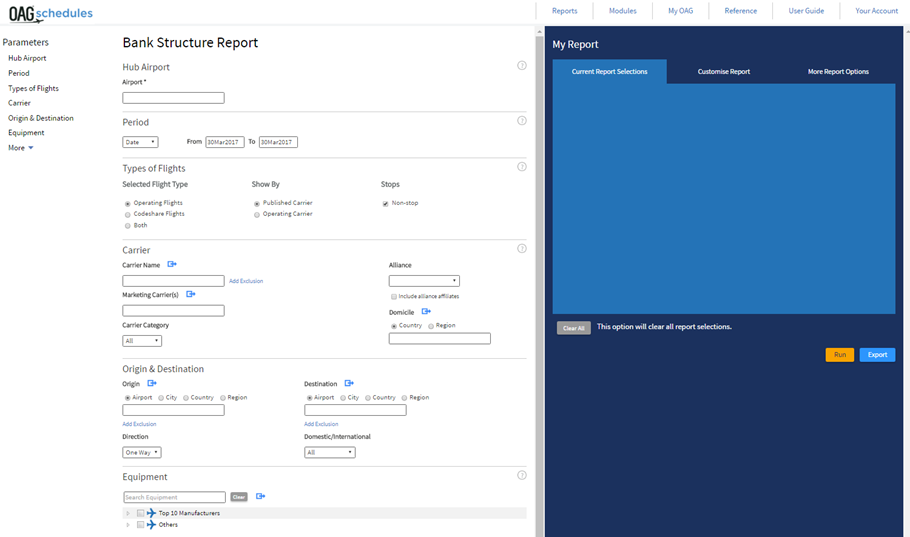
Task: Click the From date field
Action: (x=225, y=142)
